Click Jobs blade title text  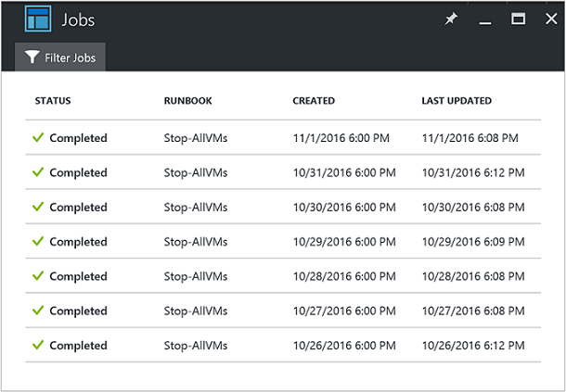pos(78,19)
